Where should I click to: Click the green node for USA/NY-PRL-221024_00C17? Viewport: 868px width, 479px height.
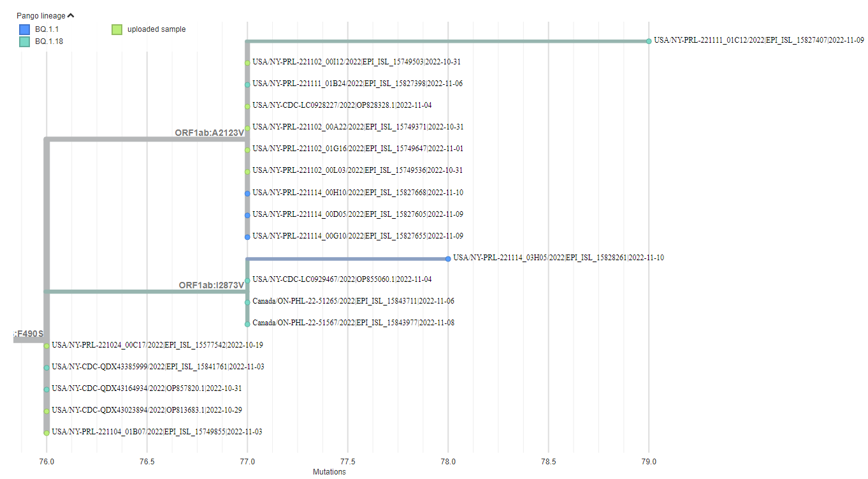point(46,345)
